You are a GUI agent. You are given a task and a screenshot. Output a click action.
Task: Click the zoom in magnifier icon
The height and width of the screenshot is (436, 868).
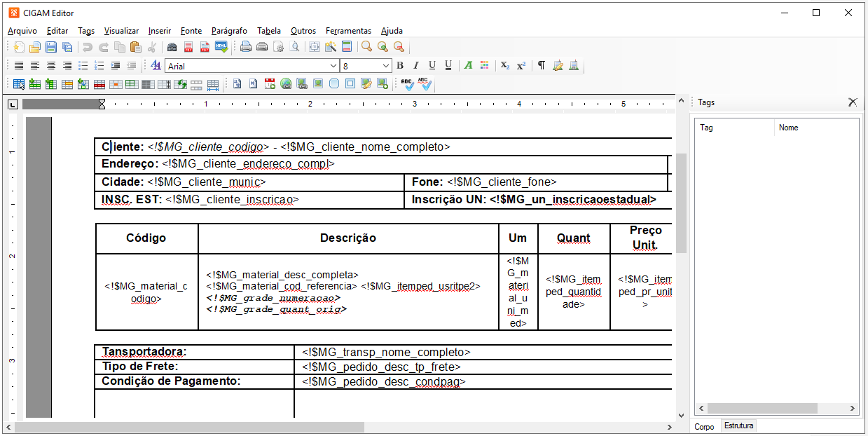tap(383, 47)
